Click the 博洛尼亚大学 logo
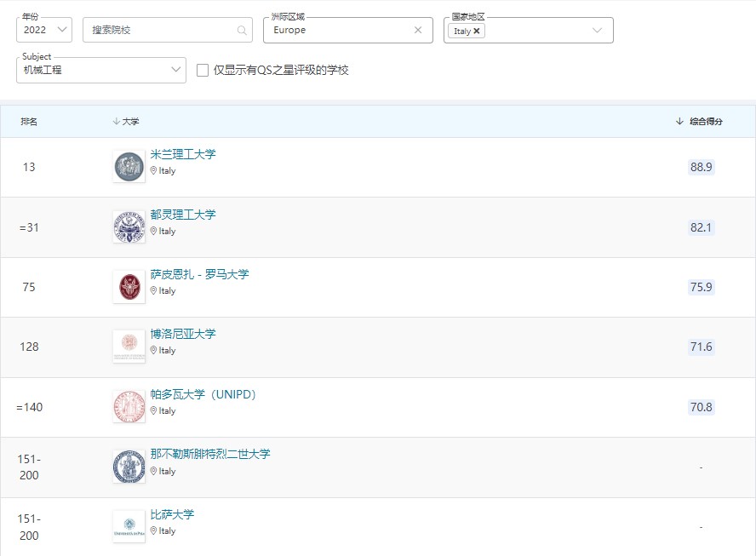Viewport: 756px width, 556px height. coord(129,347)
